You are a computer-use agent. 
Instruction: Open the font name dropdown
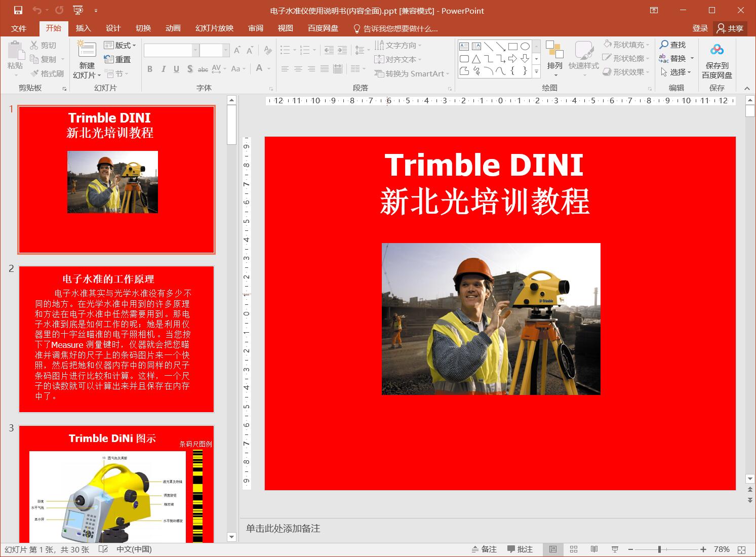pos(195,50)
